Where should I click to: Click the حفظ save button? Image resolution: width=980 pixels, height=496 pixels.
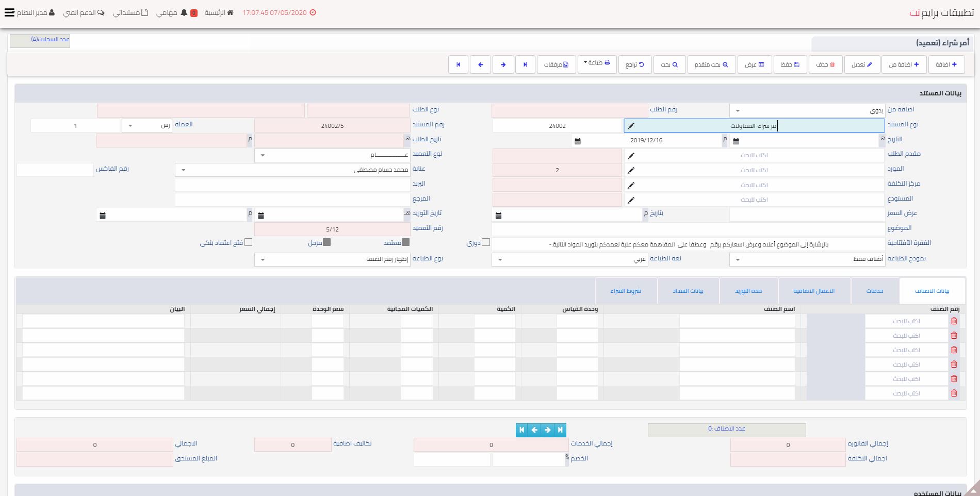[790, 64]
